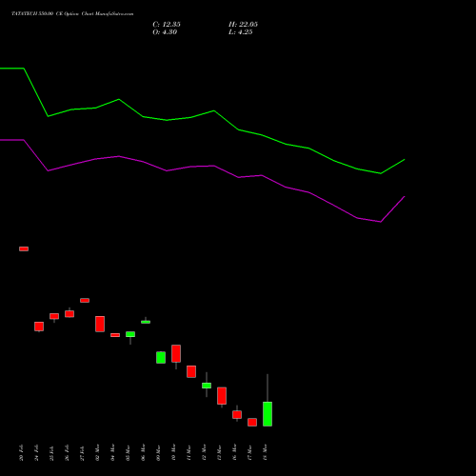
Task: Click the red candle for 20 Feb
Action: (24, 248)
